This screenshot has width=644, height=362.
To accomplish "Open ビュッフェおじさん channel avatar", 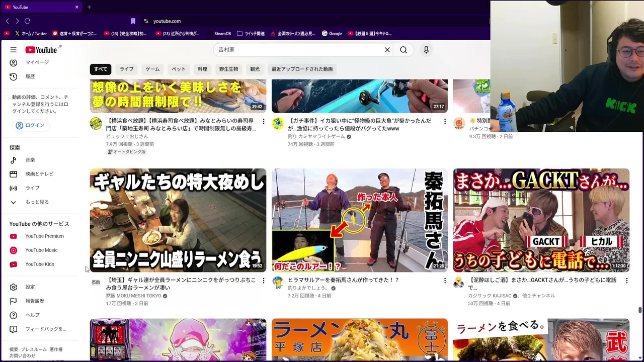I will [x=96, y=124].
